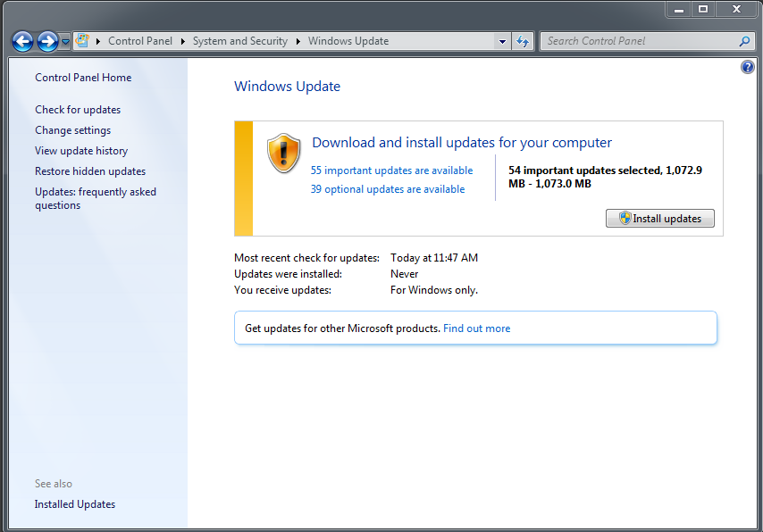Viewport: 763px width, 532px height.
Task: Minimize the Windows Update window
Action: (x=679, y=9)
